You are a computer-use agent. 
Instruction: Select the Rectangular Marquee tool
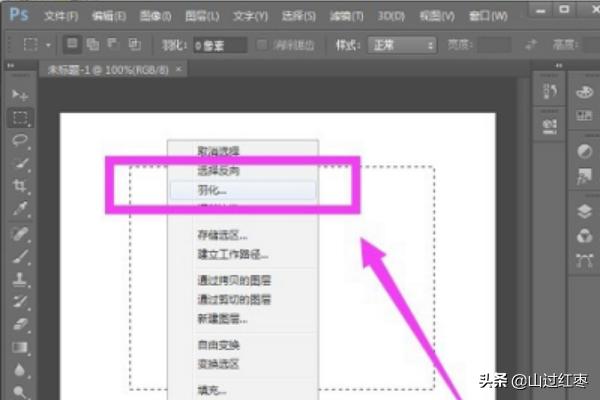[19, 118]
